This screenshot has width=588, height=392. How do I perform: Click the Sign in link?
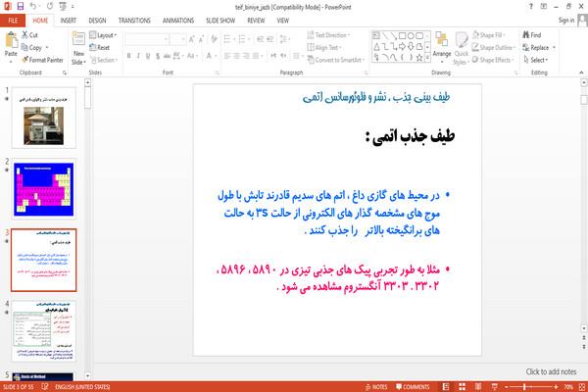coord(566,21)
